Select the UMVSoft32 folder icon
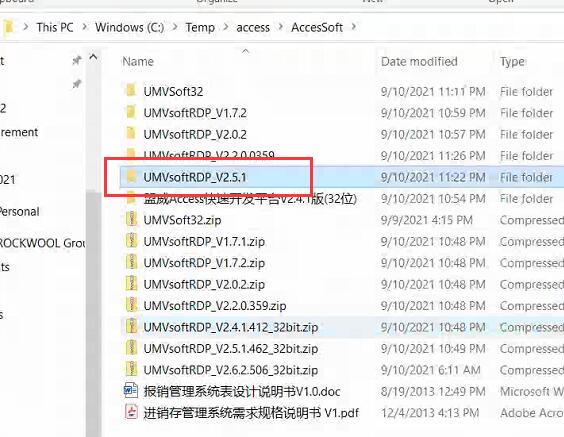The height and width of the screenshot is (437, 564). pos(131,90)
